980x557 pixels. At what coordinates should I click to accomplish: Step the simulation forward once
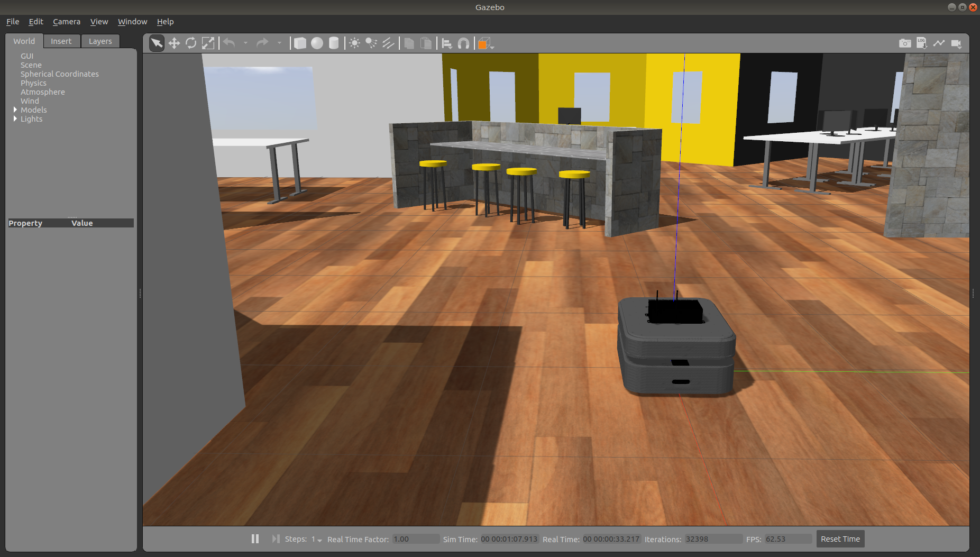275,538
